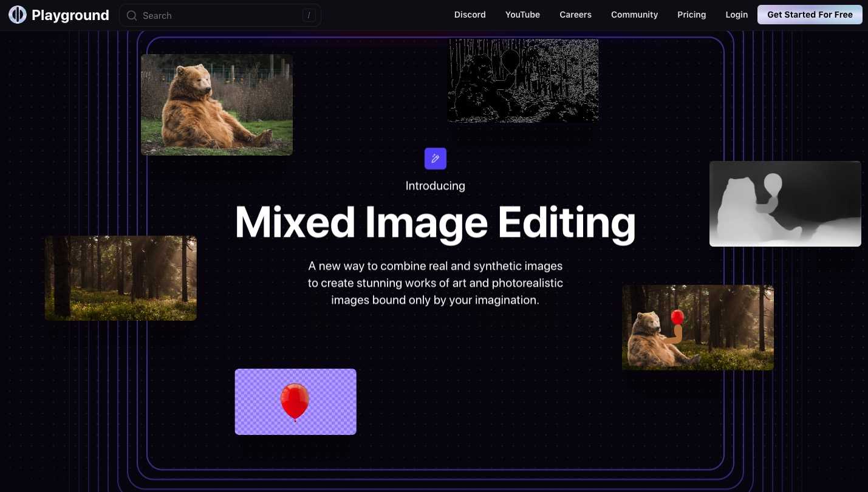Click the purple pencil edit icon
Screen dimensions: 868x492
[x=435, y=159]
